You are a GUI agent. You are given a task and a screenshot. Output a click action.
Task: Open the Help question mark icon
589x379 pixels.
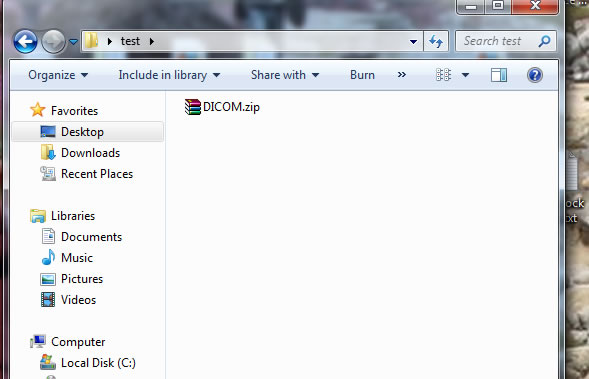point(535,75)
